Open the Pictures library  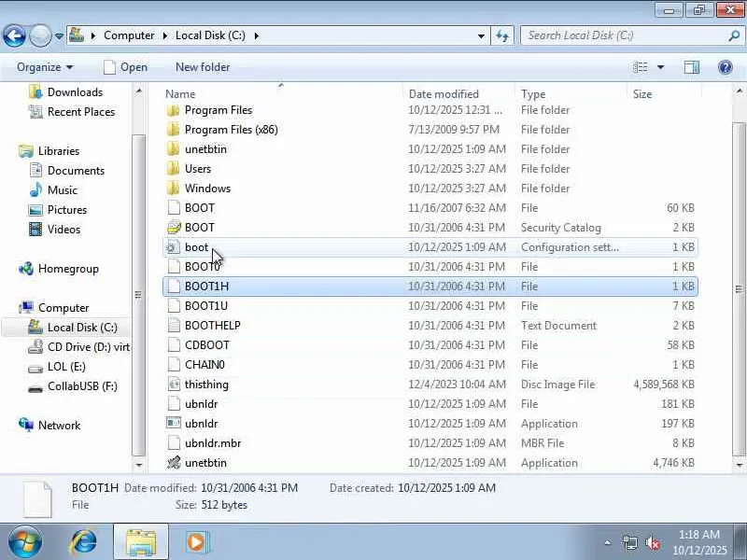pyautogui.click(x=66, y=209)
